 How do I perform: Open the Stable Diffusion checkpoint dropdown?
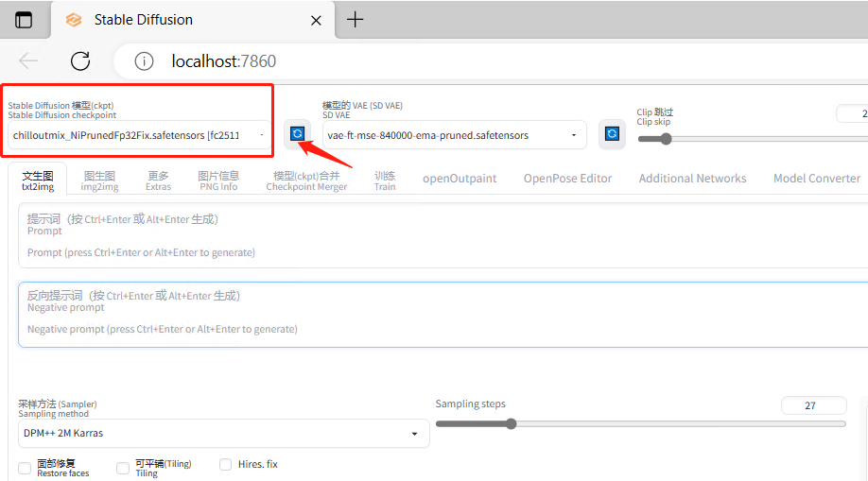(138, 135)
